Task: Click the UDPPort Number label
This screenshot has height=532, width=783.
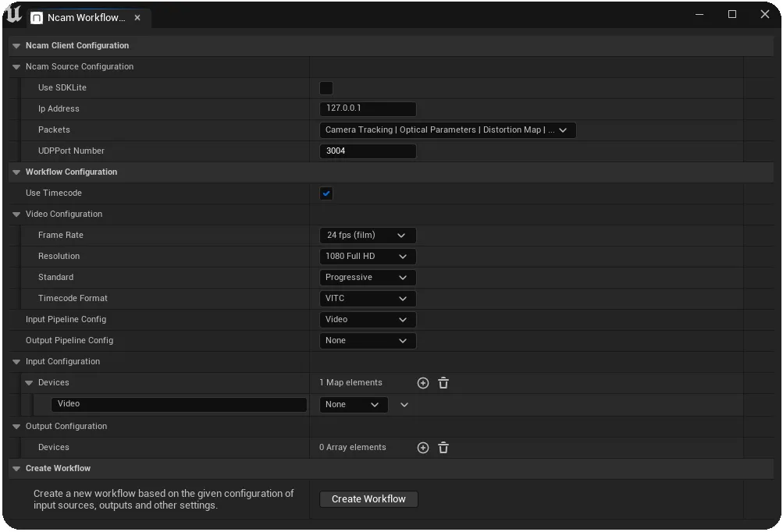Action: (71, 151)
